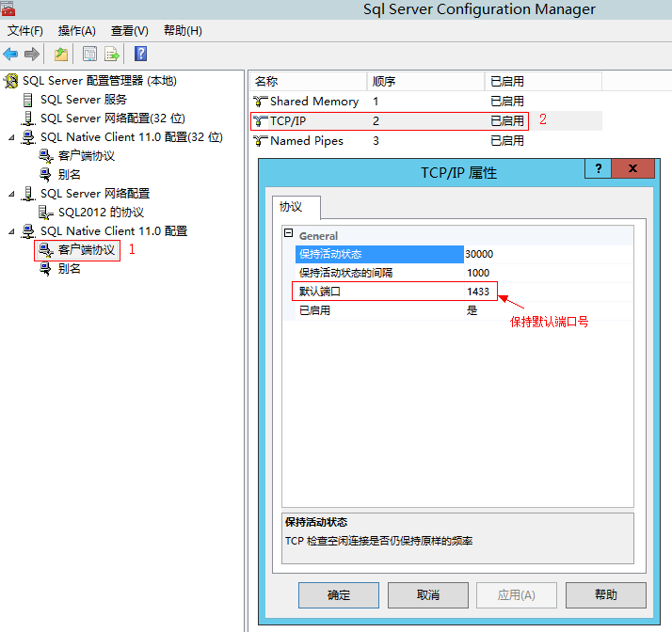
Task: Select 别名 under SQL Native Client 11.0 配置
Action: click(69, 268)
